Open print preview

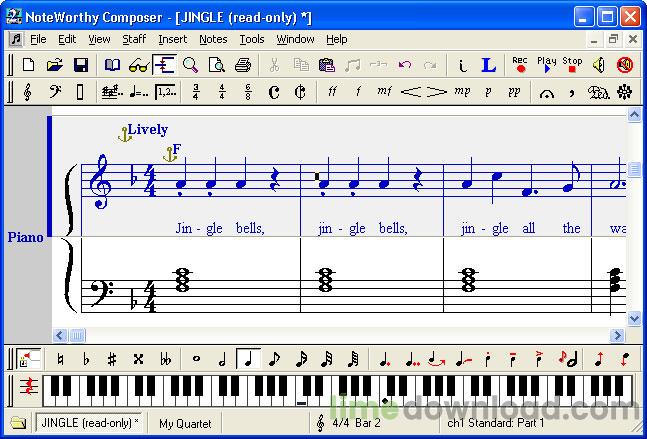217,65
